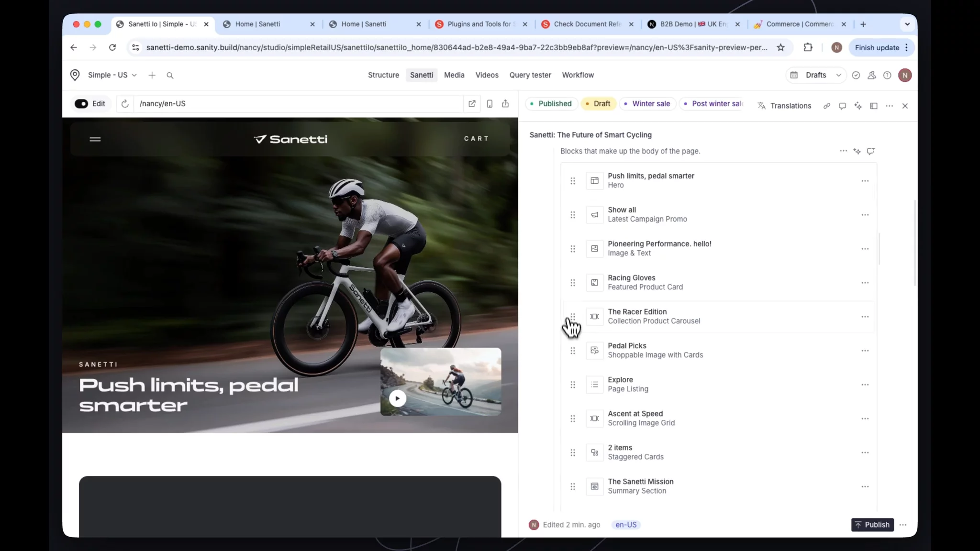The width and height of the screenshot is (980, 551).
Task: Grab drag handle of Racing Gloves row
Action: (572, 283)
